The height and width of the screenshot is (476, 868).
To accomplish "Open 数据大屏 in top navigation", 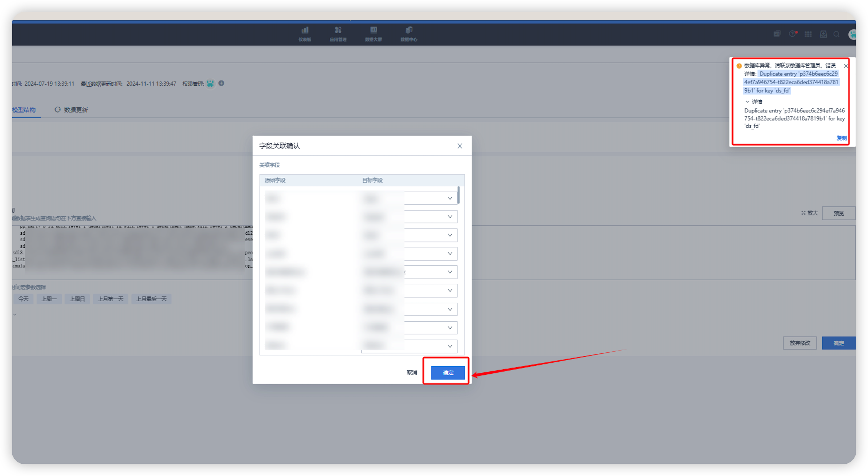I will click(x=373, y=34).
